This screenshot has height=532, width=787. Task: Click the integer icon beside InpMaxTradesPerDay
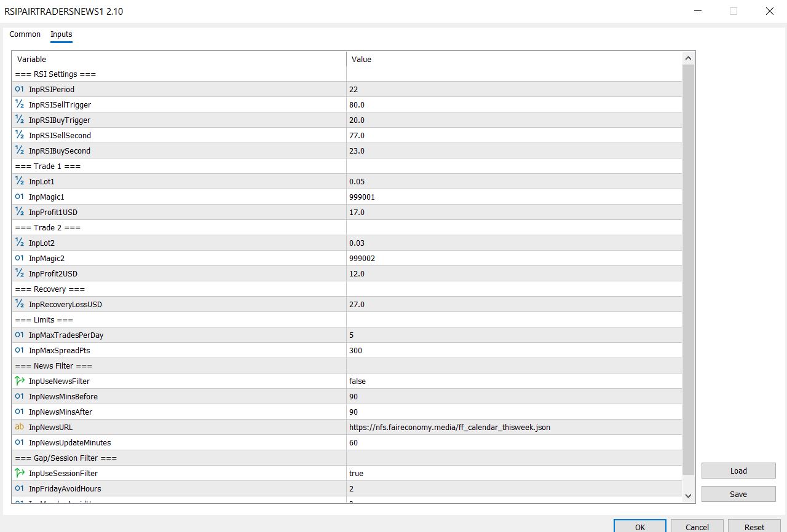19,335
